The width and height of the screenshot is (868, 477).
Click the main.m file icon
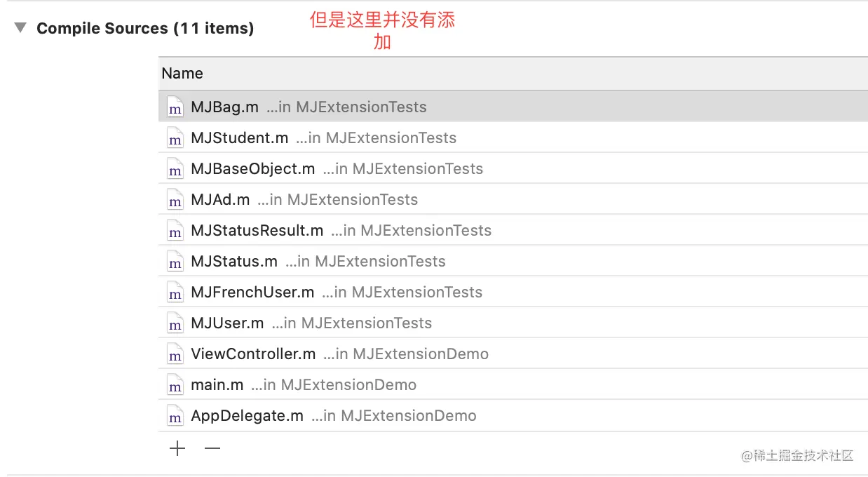(175, 385)
